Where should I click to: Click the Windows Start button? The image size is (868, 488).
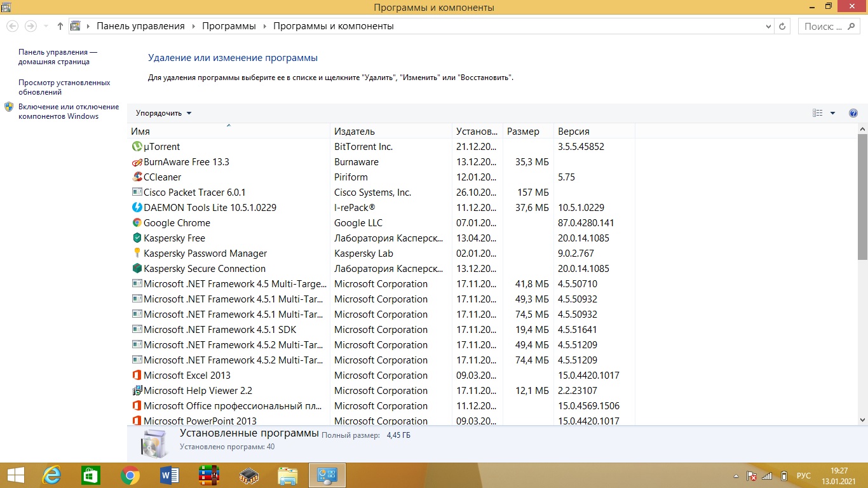coord(16,475)
